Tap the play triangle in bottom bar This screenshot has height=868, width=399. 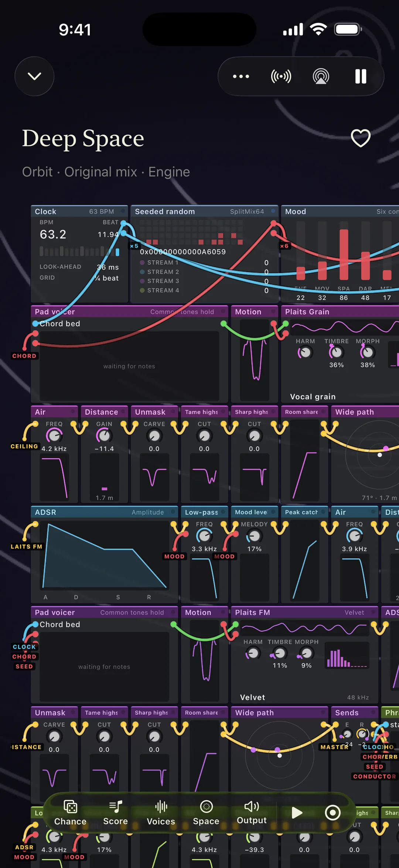point(297,813)
